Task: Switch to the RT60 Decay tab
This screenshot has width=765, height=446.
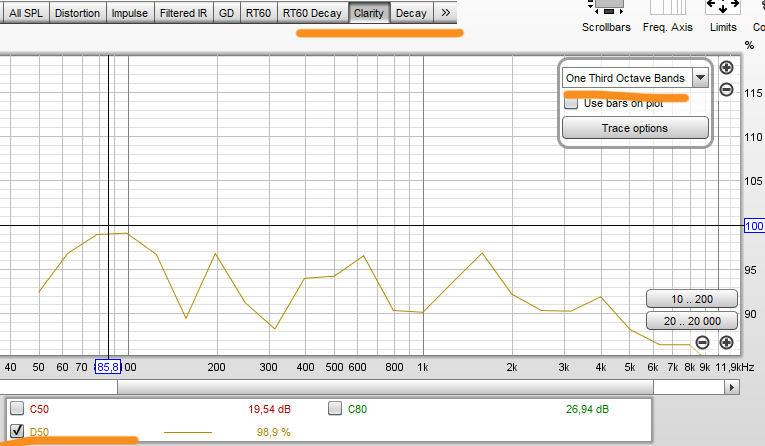Action: (312, 13)
